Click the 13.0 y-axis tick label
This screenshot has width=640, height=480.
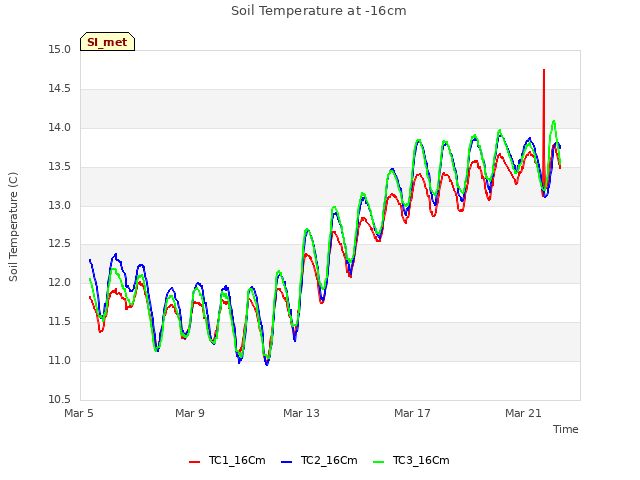click(60, 205)
